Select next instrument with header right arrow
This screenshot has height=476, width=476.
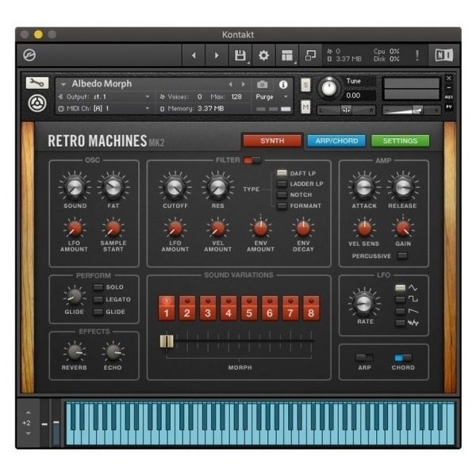coord(244,84)
